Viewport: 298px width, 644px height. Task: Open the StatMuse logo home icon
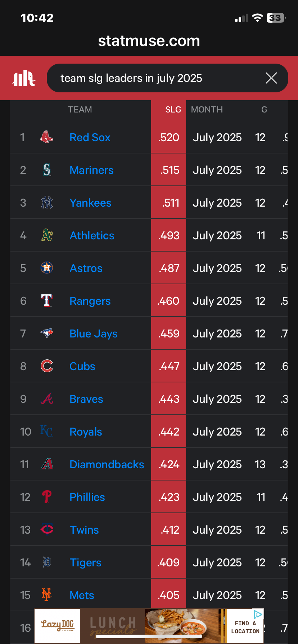pos(24,78)
